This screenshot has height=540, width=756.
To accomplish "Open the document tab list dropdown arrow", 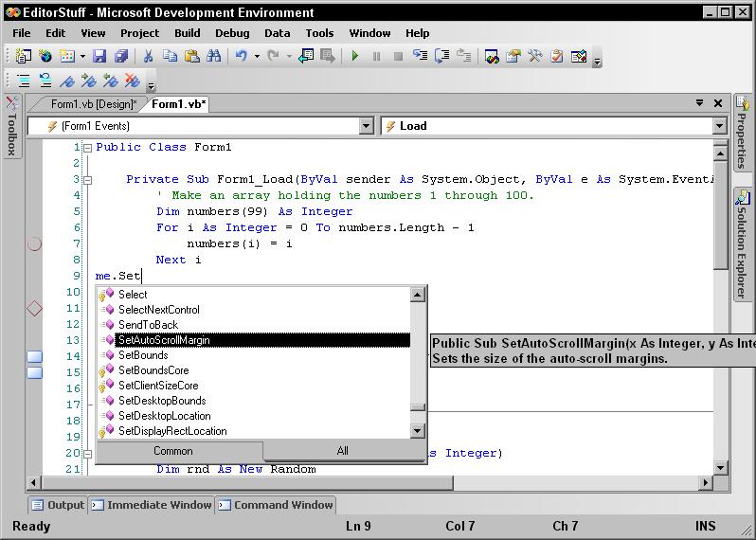I will tap(699, 103).
